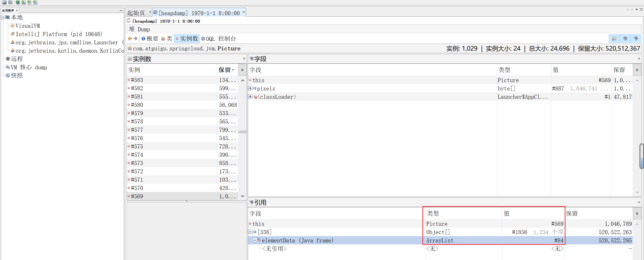Click the 类型 header in fields table
This screenshot has width=644, height=260.
[x=524, y=70]
